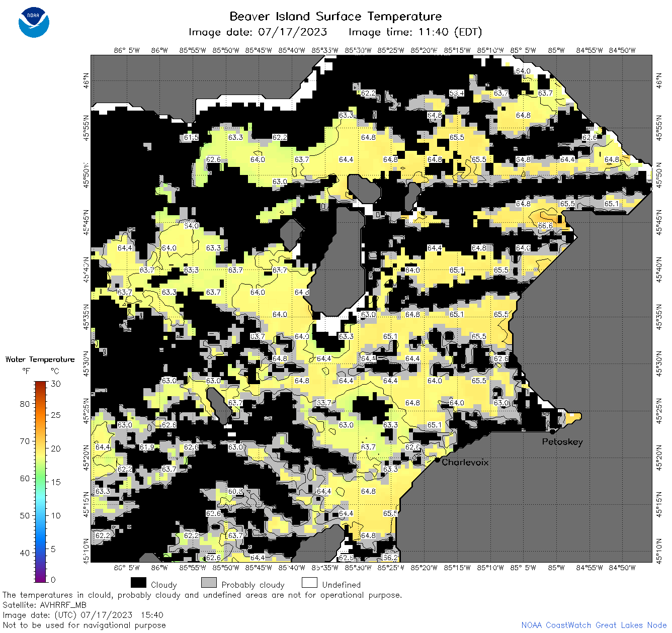Image resolution: width=672 pixels, height=633 pixels.
Task: Click the 66.6 temperature reading on the map
Action: [x=545, y=226]
